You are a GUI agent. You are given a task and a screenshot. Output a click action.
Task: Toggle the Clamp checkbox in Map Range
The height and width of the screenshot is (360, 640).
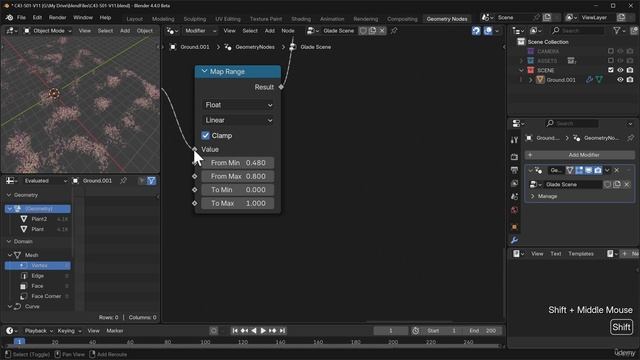[205, 136]
